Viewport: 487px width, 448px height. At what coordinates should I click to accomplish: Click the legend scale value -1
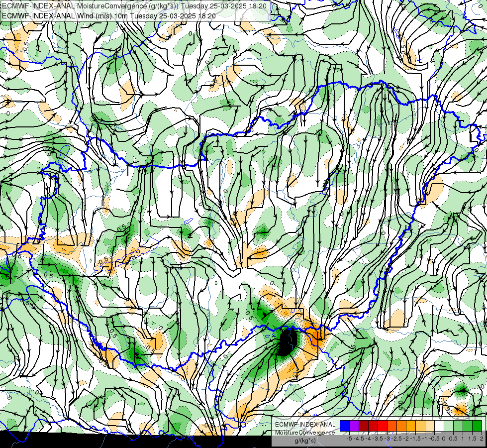(x=425, y=439)
